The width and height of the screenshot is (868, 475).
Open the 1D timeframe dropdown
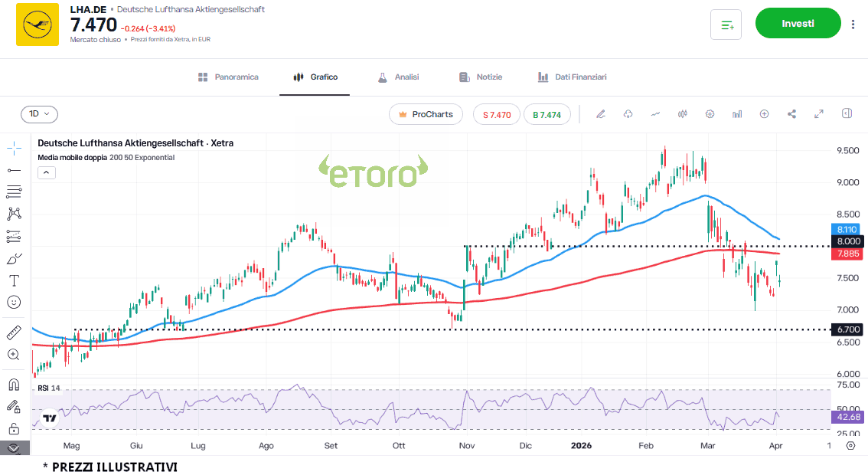tap(39, 114)
